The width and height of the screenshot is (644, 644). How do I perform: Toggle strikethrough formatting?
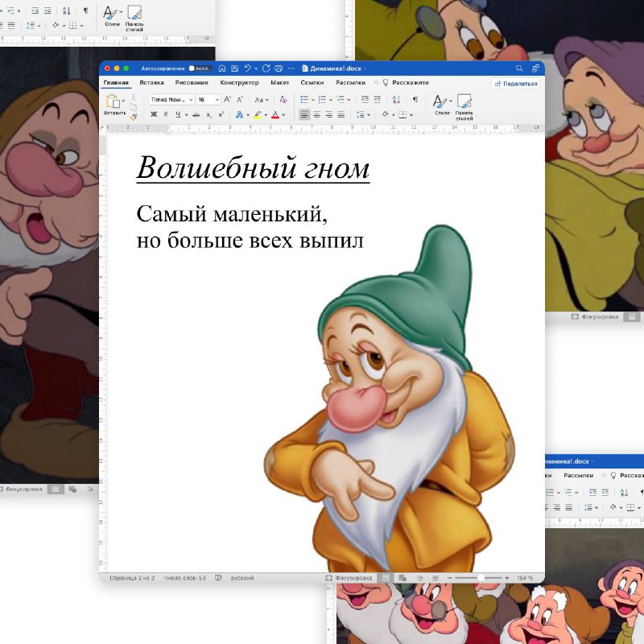[x=196, y=115]
